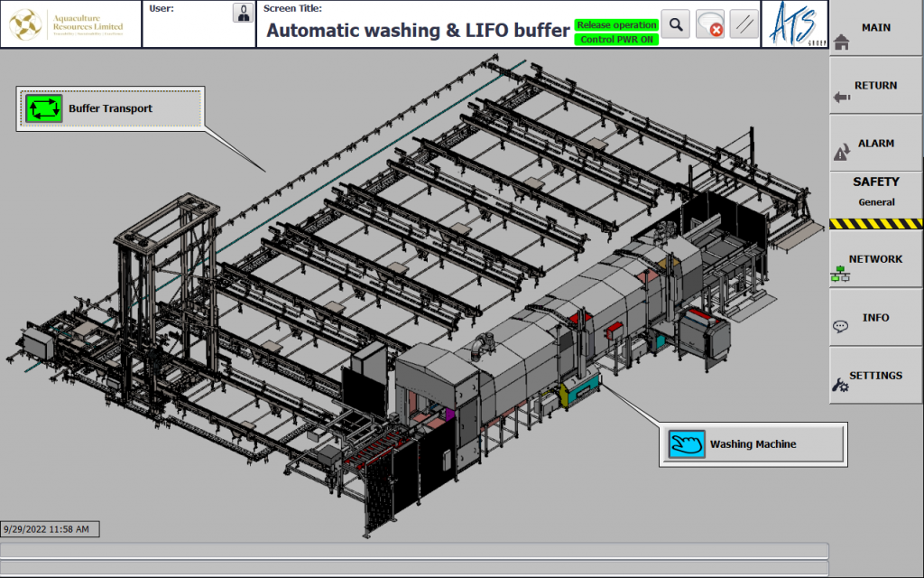Open the ALARM page
924x578 pixels.
[x=875, y=144]
